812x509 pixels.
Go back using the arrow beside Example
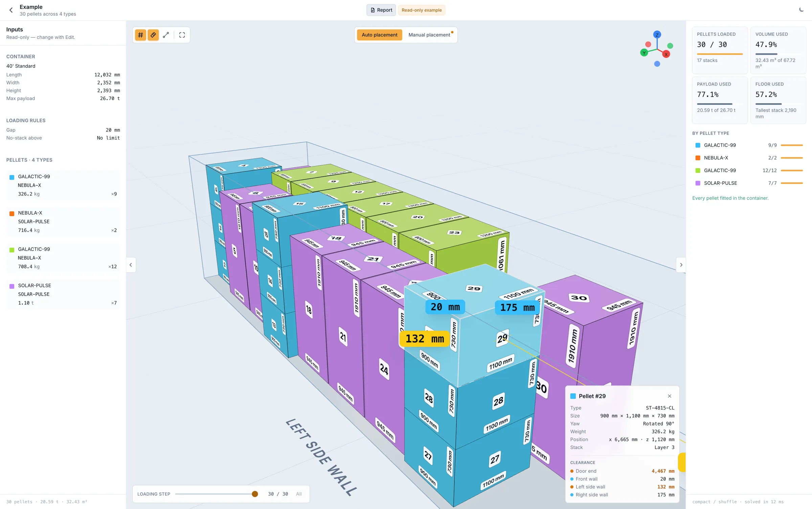click(x=11, y=10)
